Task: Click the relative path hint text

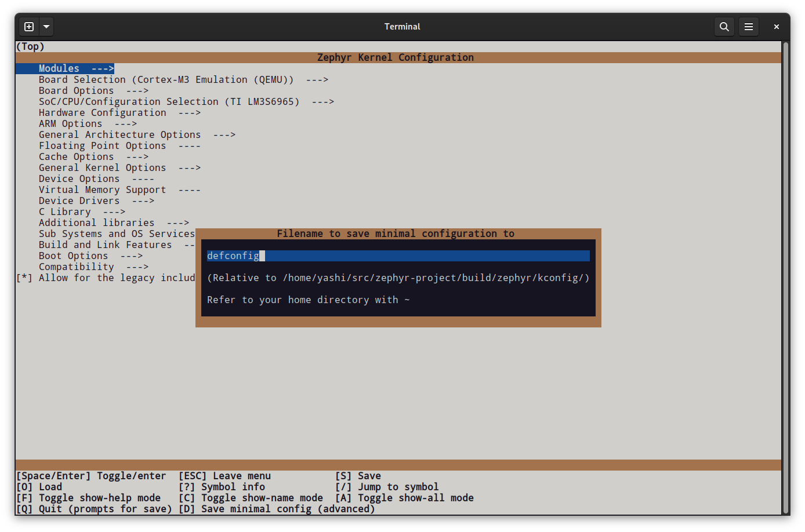Action: tap(398, 278)
